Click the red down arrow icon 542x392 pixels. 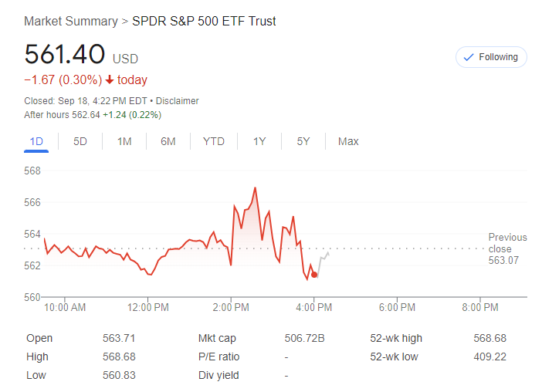110,80
